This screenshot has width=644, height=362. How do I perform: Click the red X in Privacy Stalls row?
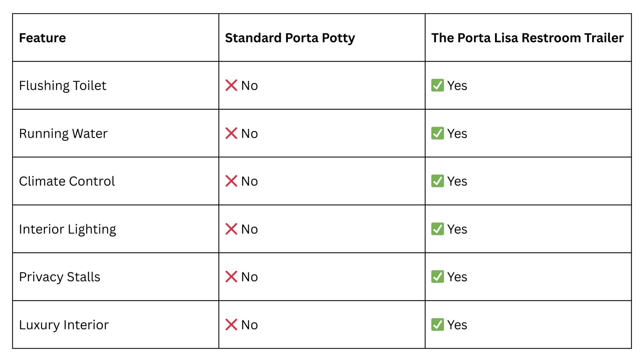click(x=231, y=277)
